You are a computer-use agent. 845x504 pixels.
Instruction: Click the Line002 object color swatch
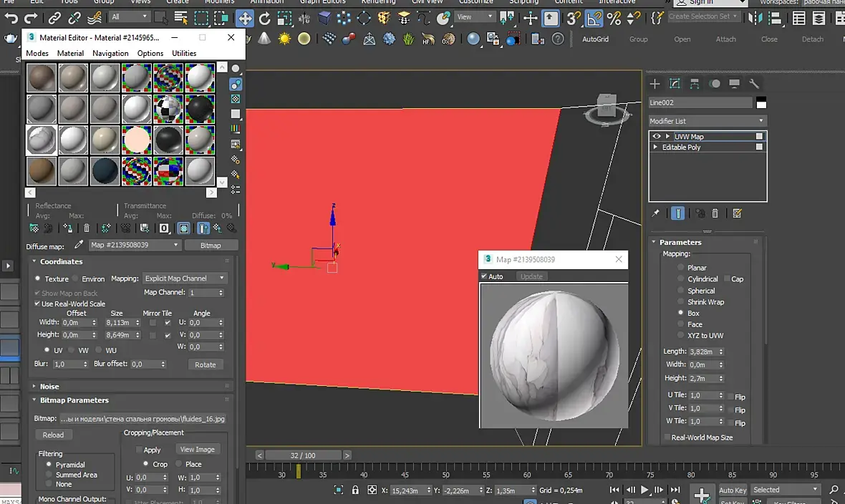(x=760, y=103)
